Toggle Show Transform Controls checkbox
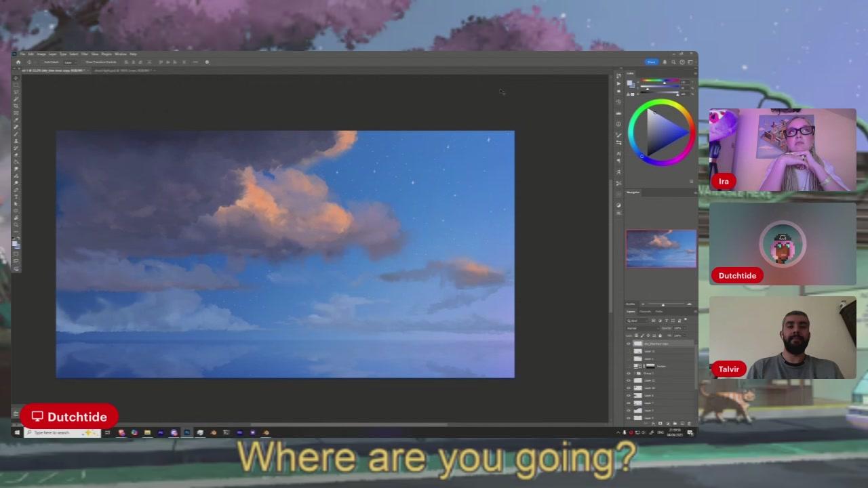This screenshot has width=868, height=488. pos(83,62)
